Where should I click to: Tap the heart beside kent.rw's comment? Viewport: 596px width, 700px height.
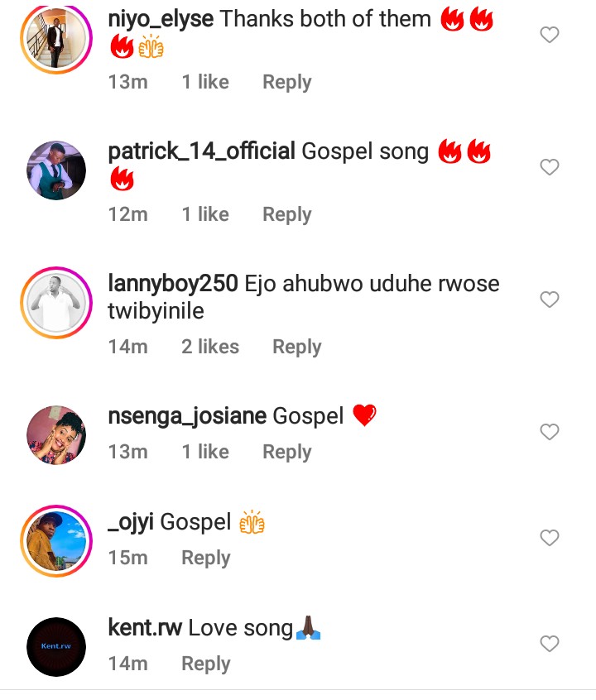coord(550,644)
